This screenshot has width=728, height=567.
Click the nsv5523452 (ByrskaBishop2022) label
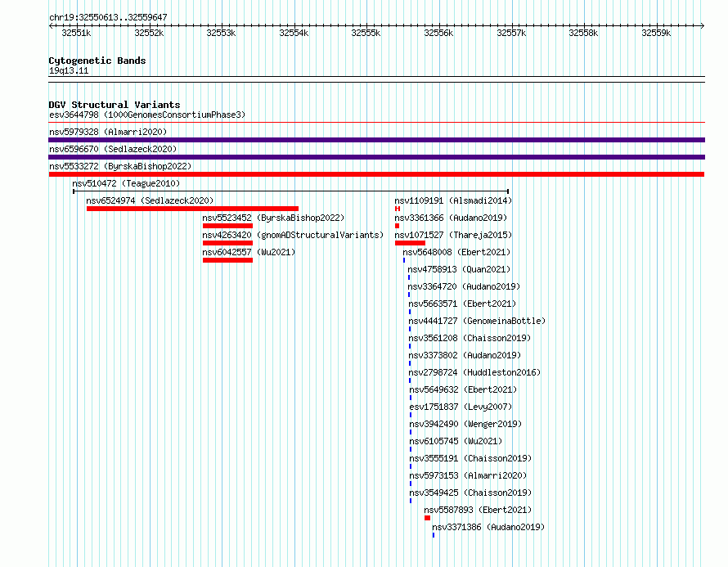(x=273, y=218)
